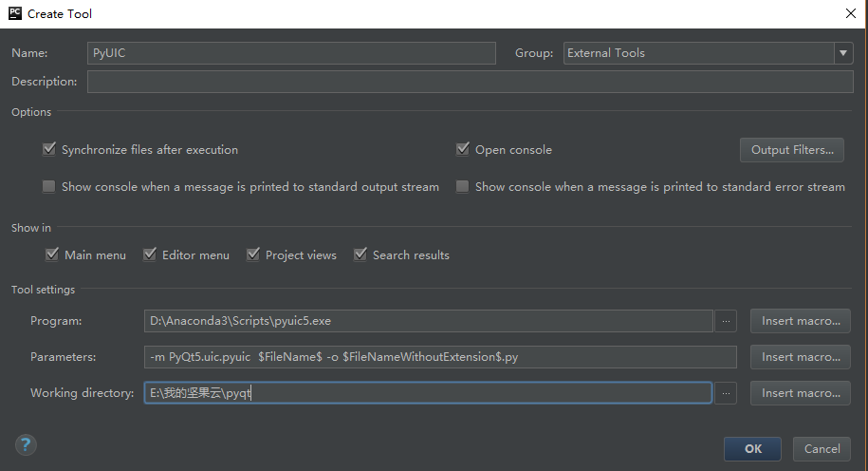Toggle the Search results checkbox
Image resolution: width=868 pixels, height=471 pixels.
(360, 254)
